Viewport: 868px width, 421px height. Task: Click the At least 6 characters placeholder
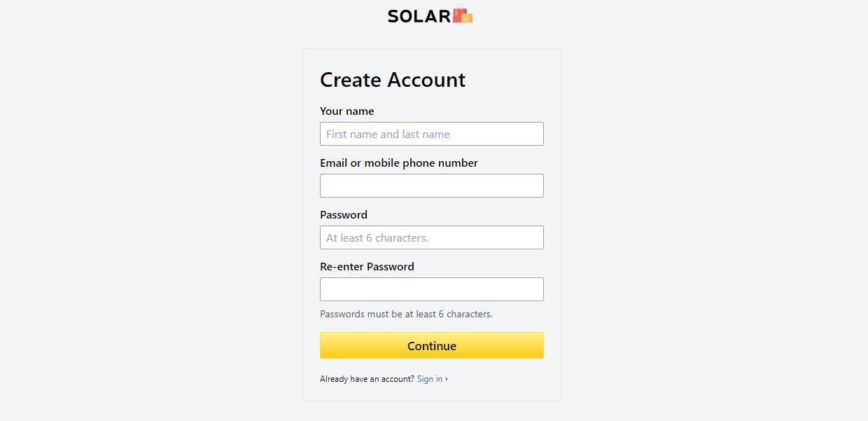point(377,237)
